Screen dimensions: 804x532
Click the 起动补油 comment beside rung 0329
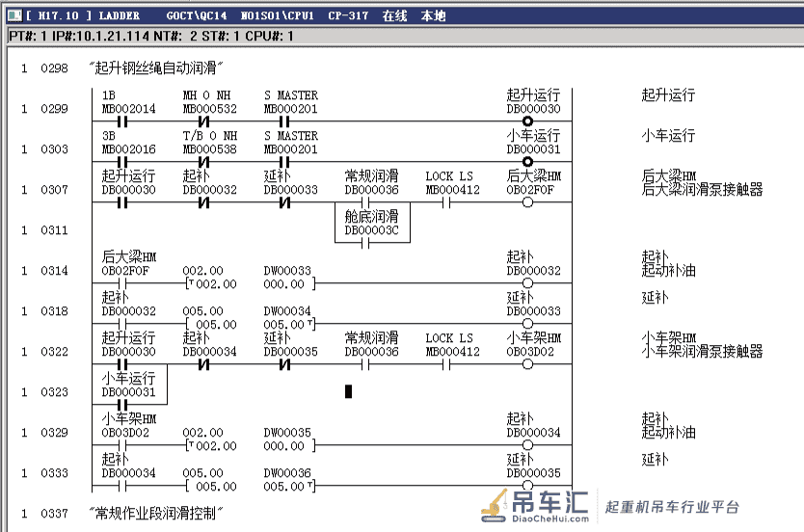[668, 433]
